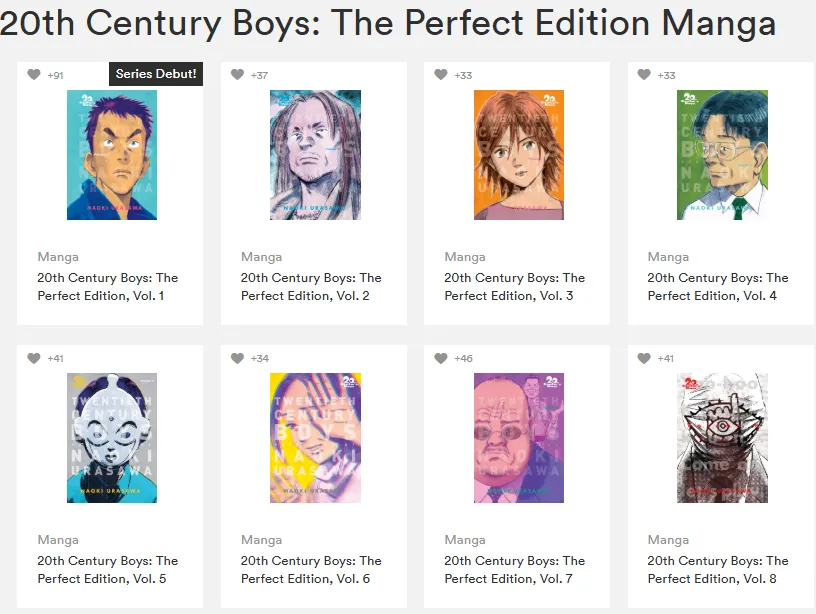Image resolution: width=816 pixels, height=614 pixels.
Task: Tap the heart icon on Vol. 6
Action: coord(237,358)
